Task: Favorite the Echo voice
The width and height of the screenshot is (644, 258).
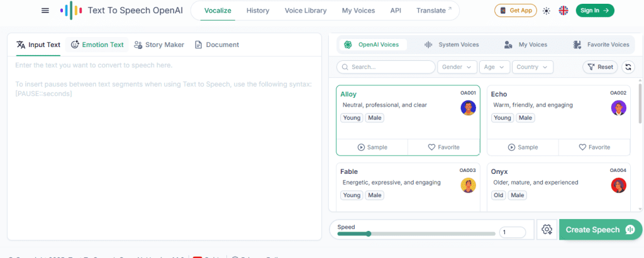Action: pyautogui.click(x=594, y=148)
